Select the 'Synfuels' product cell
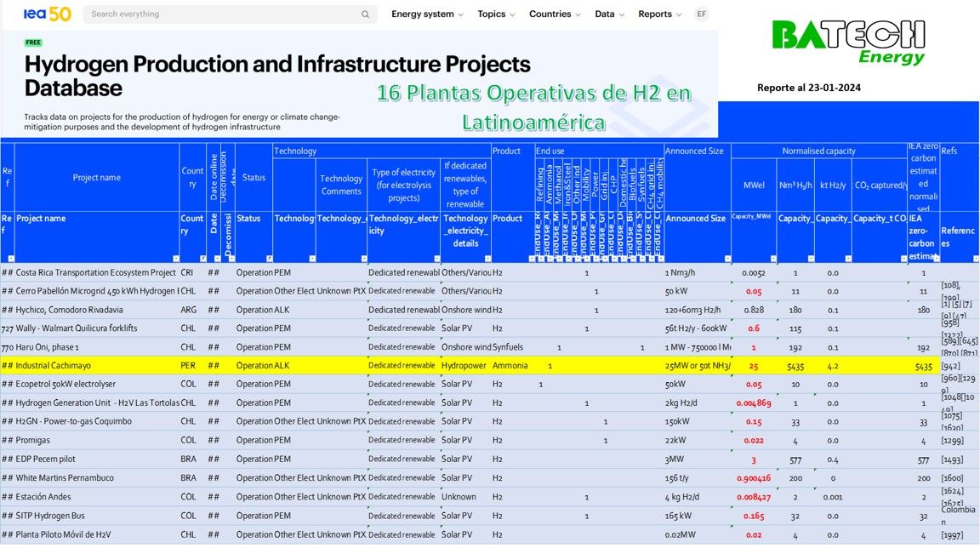Image resolution: width=980 pixels, height=548 pixels. pyautogui.click(x=512, y=347)
